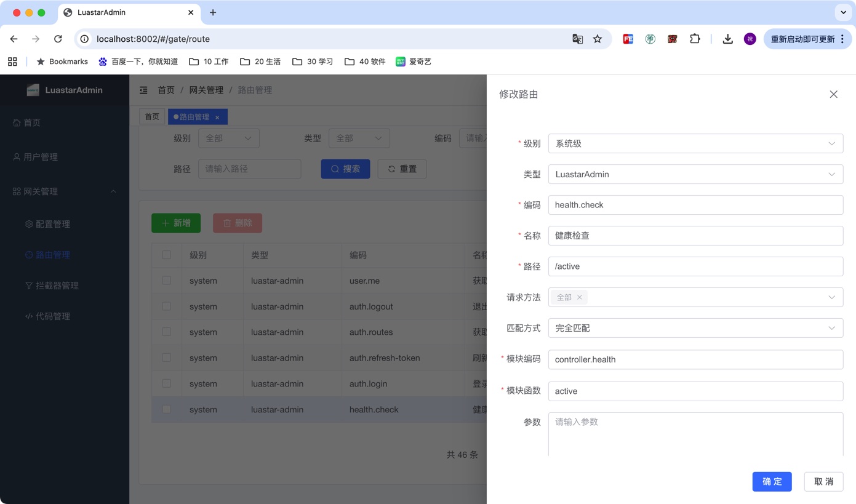856x504 pixels.
Task: Check the auth.routes row checkbox
Action: 166,332
